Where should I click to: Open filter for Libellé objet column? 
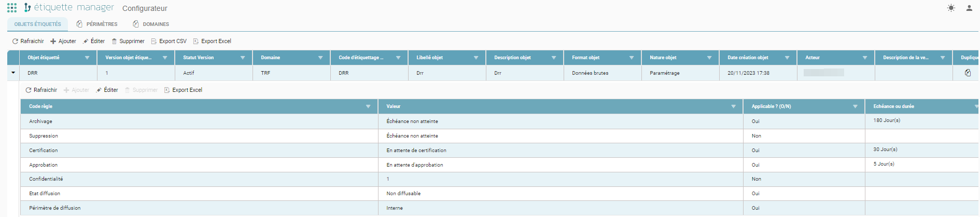[476, 58]
